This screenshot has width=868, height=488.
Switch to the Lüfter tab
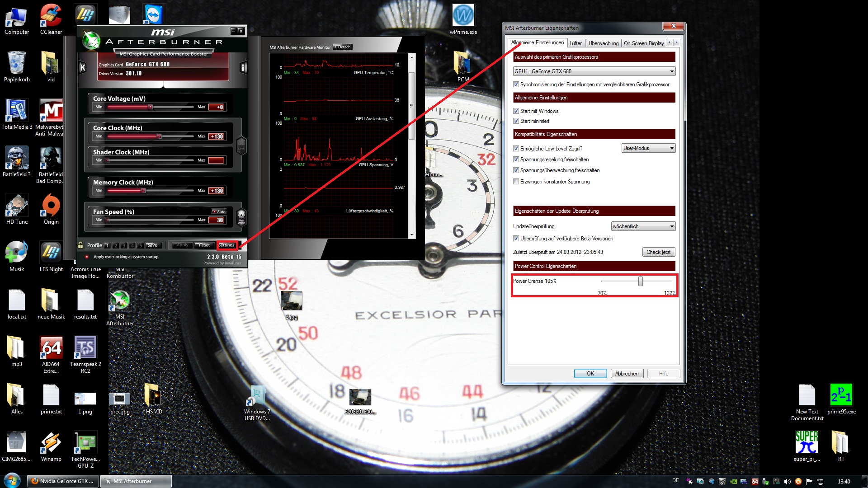[x=576, y=43]
